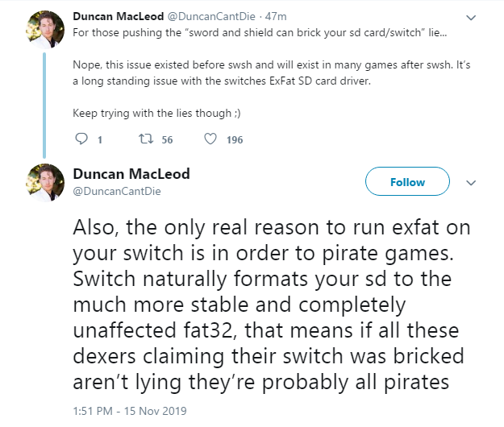Click the Duncan MacLeod name on top tweet
Screen dimensions: 504x427
pyautogui.click(x=119, y=16)
